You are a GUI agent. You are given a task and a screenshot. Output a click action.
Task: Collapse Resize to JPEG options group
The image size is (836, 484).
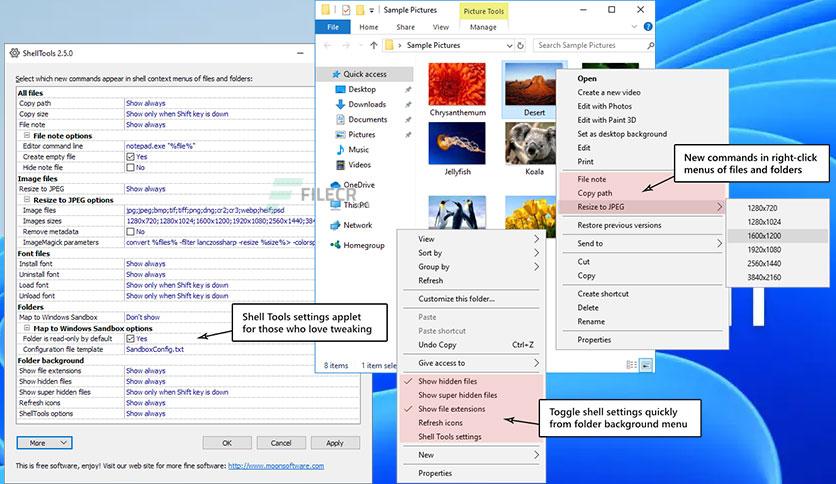point(27,199)
